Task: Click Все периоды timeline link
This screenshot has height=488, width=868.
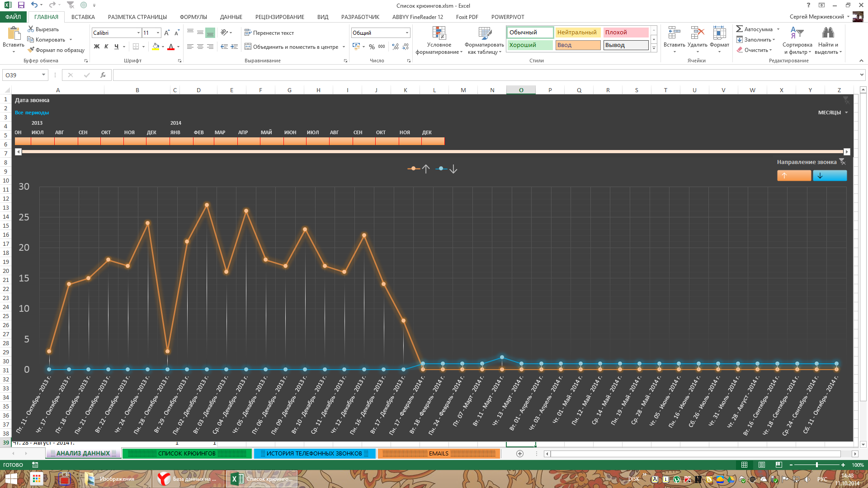Action: click(32, 113)
